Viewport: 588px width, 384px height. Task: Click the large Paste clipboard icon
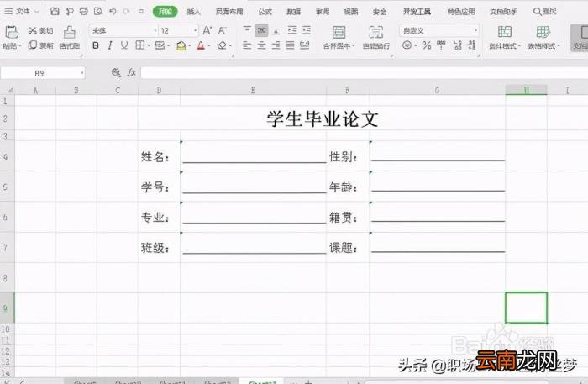click(x=12, y=32)
